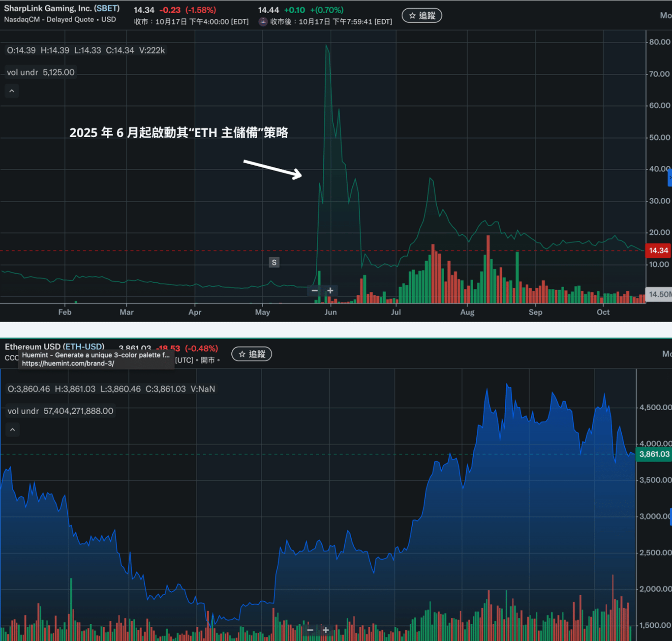672x641 pixels.
Task: Click the 4,500.00 label on Ethereum price axis
Action: click(x=655, y=407)
